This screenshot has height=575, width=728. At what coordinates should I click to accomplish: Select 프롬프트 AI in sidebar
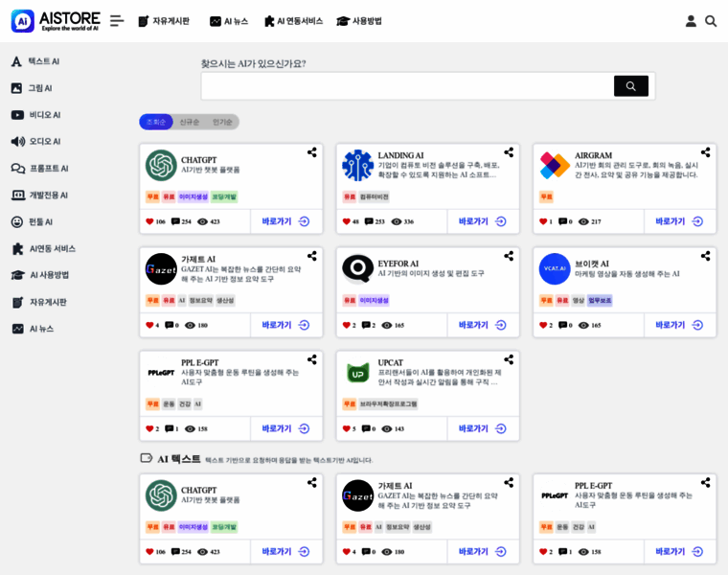(39, 168)
